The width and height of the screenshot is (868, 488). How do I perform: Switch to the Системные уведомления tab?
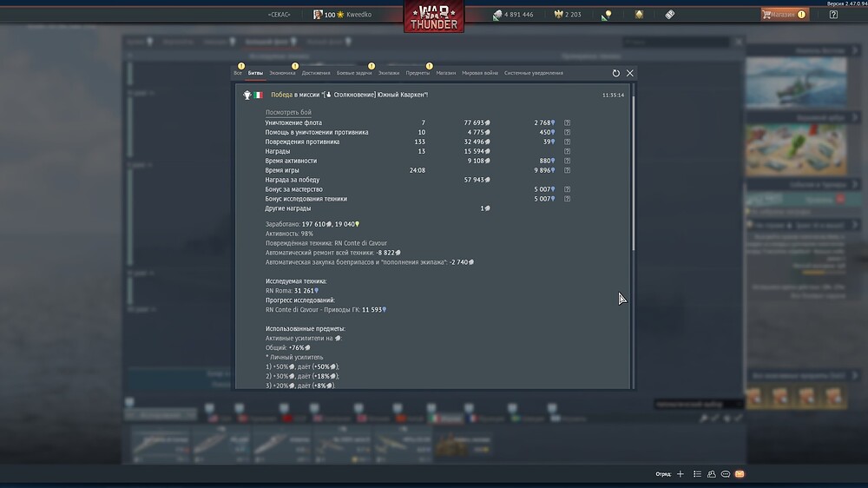click(x=534, y=73)
